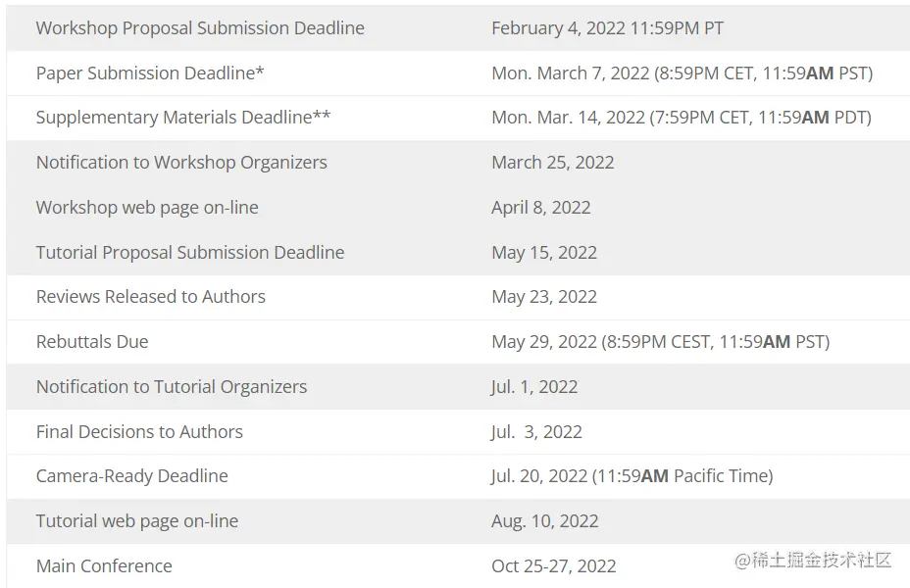Select the March 25, 2022 date

553,163
